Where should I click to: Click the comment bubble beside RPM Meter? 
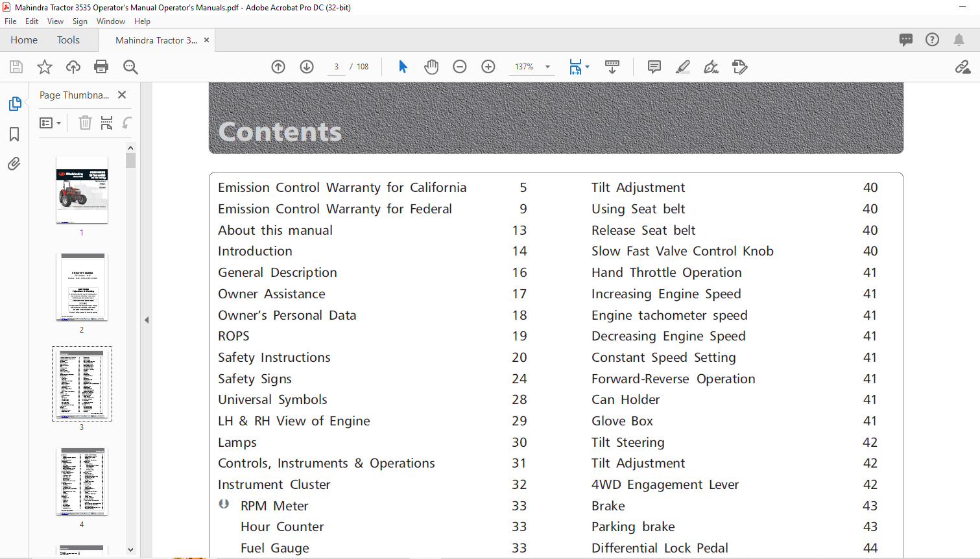(x=224, y=504)
